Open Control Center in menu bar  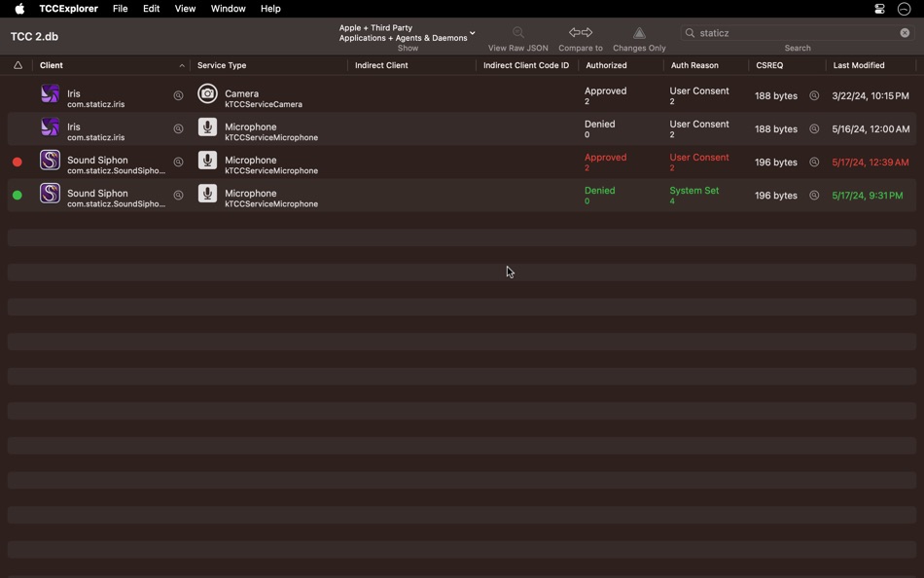click(879, 8)
